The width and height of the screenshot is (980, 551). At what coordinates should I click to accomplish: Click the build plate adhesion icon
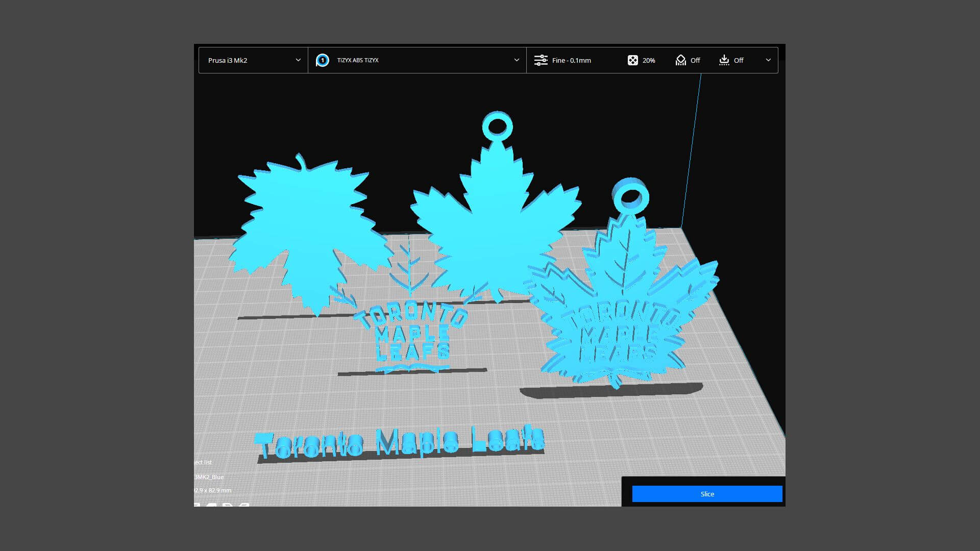click(x=724, y=60)
